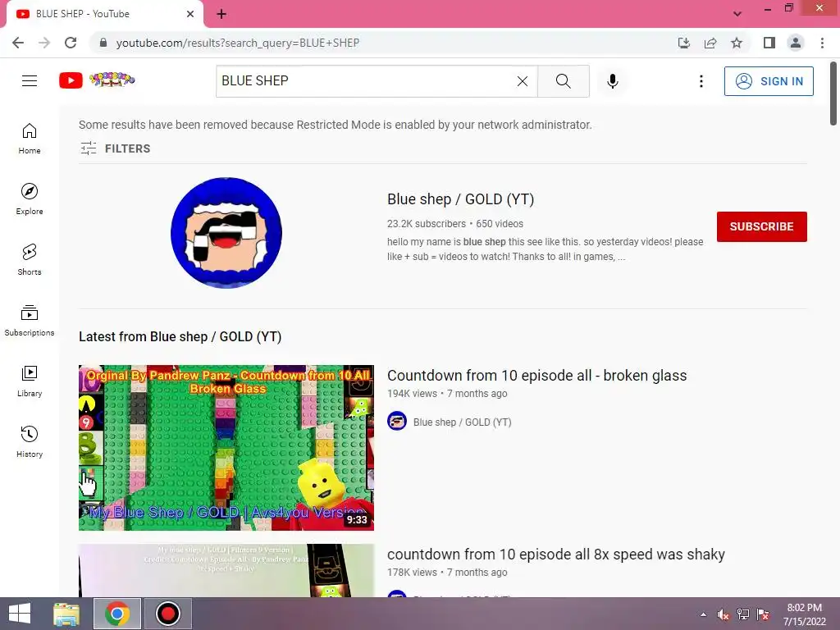Open Explore in sidebar
Viewport: 840px width, 630px height.
click(x=30, y=199)
